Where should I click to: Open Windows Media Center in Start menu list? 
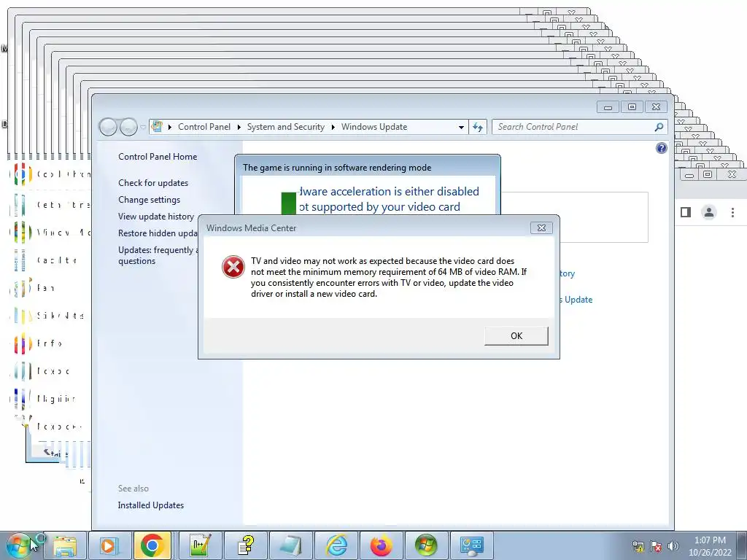(x=50, y=233)
